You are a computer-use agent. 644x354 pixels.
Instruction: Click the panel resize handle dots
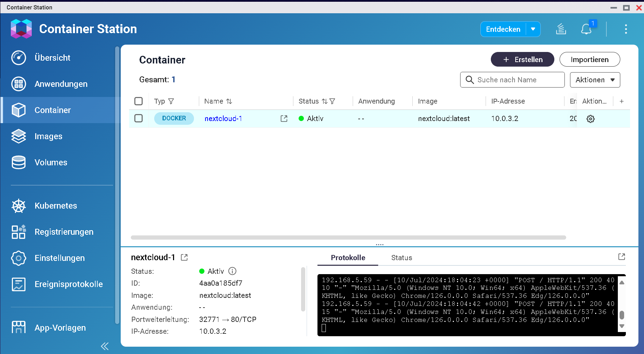(380, 244)
